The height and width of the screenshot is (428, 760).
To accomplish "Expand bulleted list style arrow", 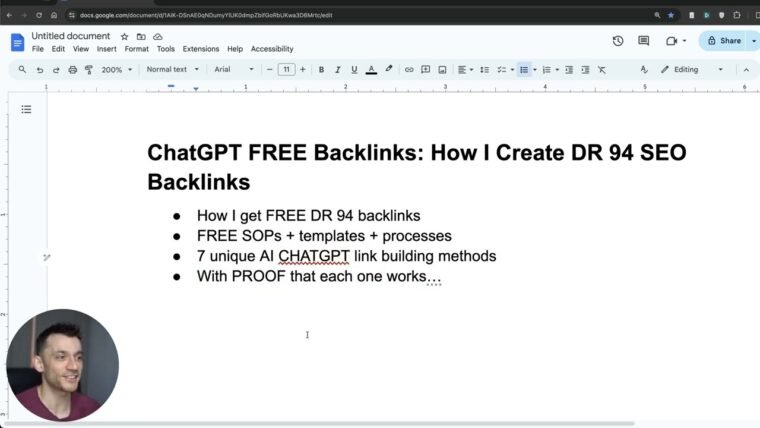I will pos(535,70).
